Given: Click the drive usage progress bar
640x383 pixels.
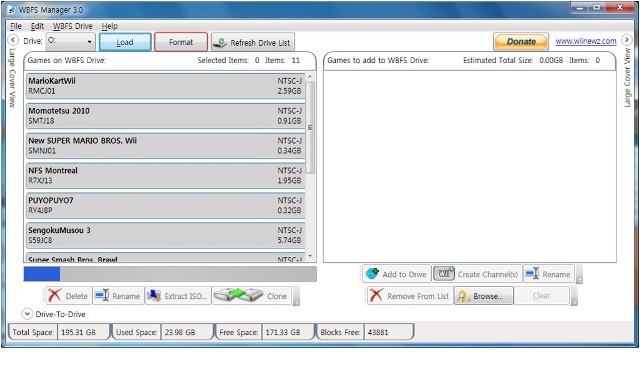Looking at the screenshot, I should click(x=170, y=274).
